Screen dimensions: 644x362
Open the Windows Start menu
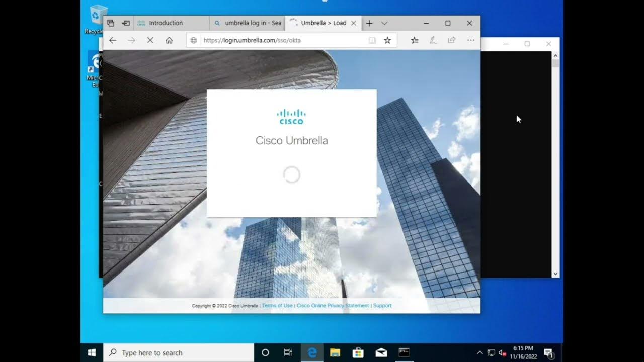coord(92,352)
